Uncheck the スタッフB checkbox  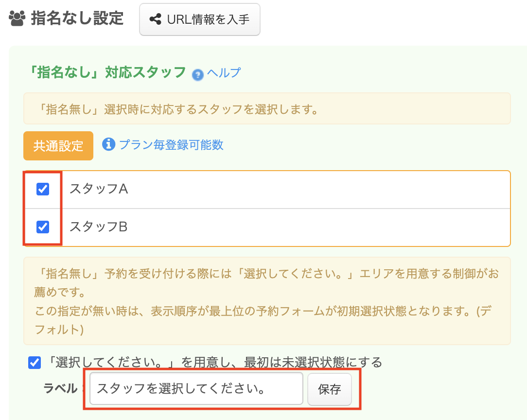pos(43,227)
